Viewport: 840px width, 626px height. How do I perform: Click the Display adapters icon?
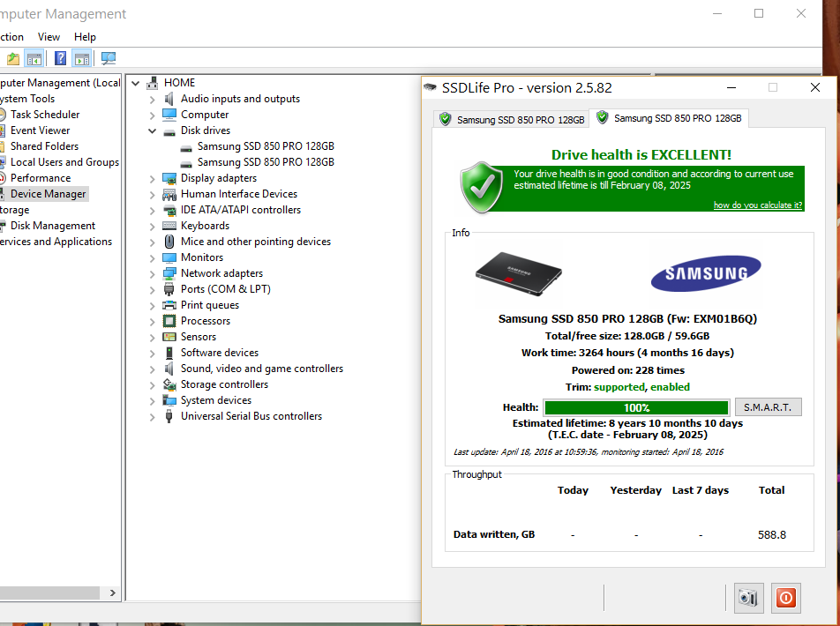169,178
